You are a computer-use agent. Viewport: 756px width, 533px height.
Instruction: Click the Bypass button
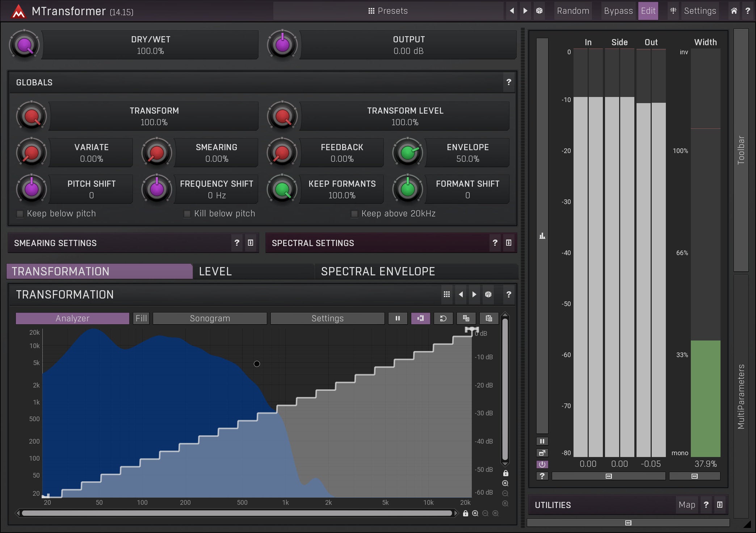tap(618, 11)
